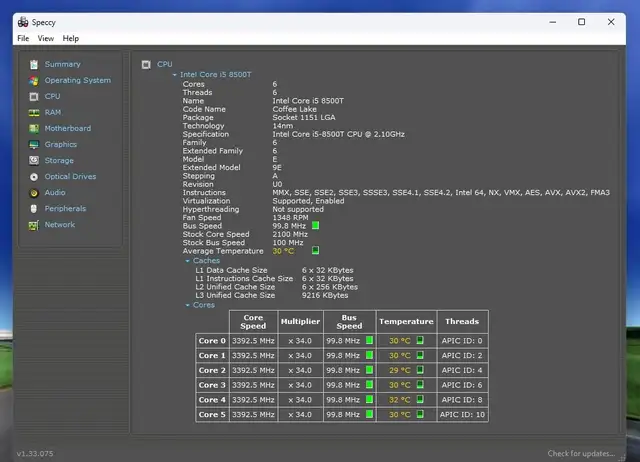Click the 'APIC ID: 10' cell
The image size is (640, 462).
[462, 415]
